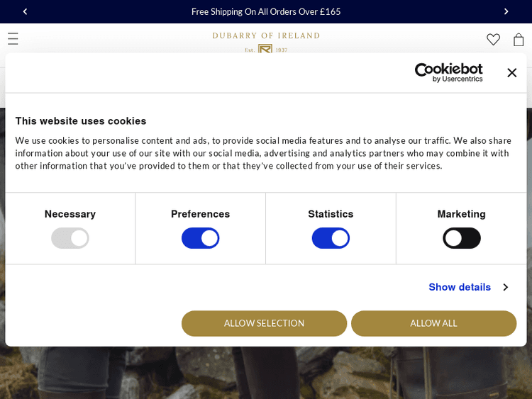The image size is (532, 399).
Task: Click the Show details chevron arrow
Action: [505, 287]
